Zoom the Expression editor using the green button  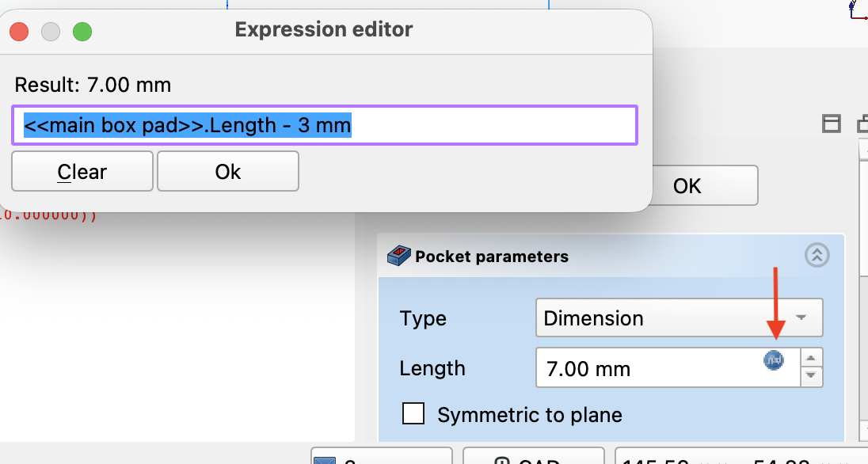82,32
